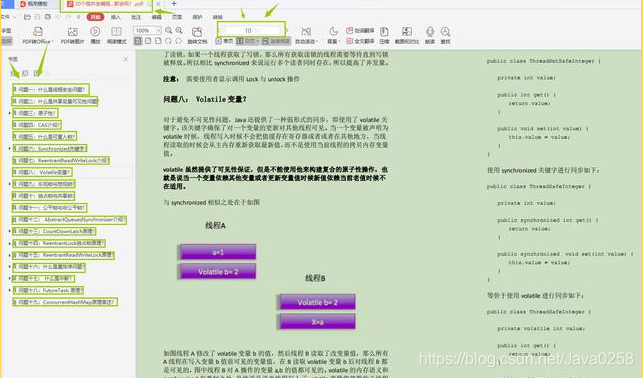Jump to bookmark 问题十一
Screen dimensions: 644x378
pos(50,208)
